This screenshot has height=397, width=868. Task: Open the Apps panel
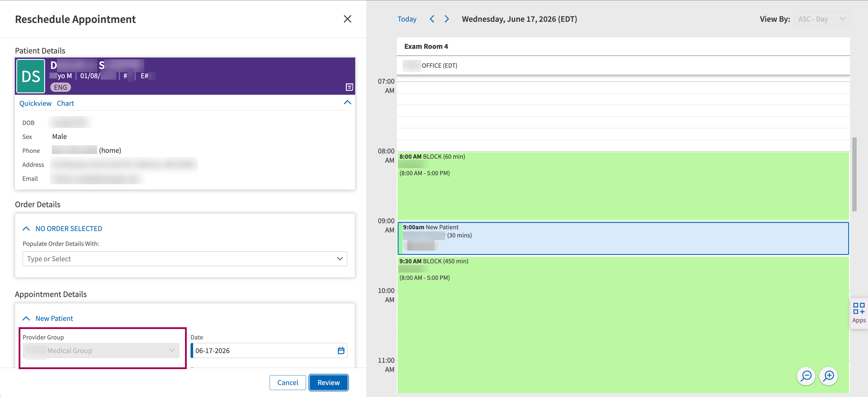tap(859, 313)
